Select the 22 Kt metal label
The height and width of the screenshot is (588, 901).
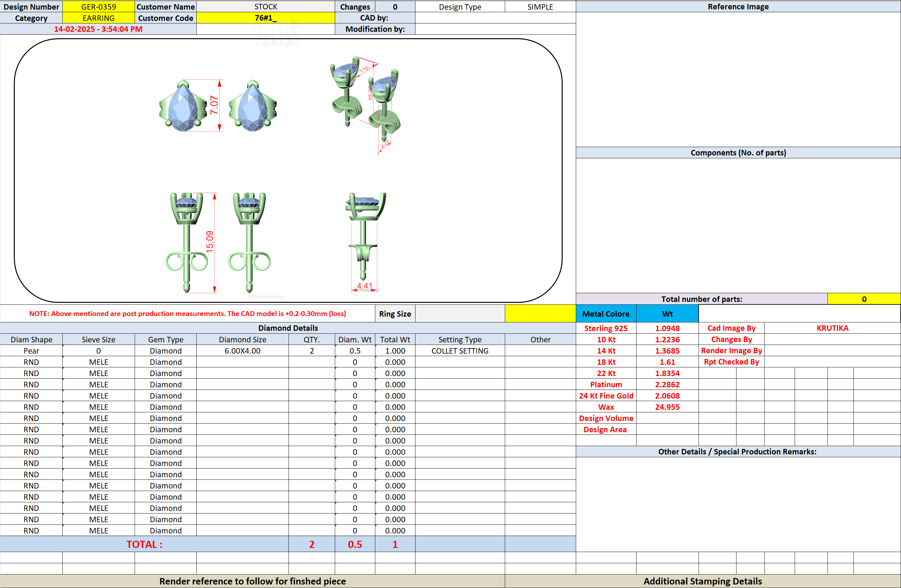pyautogui.click(x=606, y=373)
